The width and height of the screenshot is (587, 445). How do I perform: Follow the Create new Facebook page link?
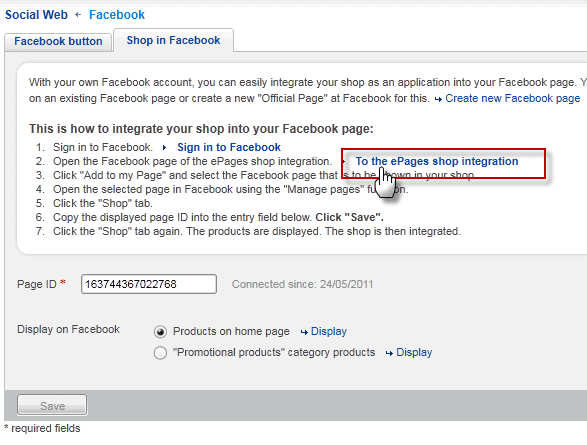pyautogui.click(x=513, y=98)
